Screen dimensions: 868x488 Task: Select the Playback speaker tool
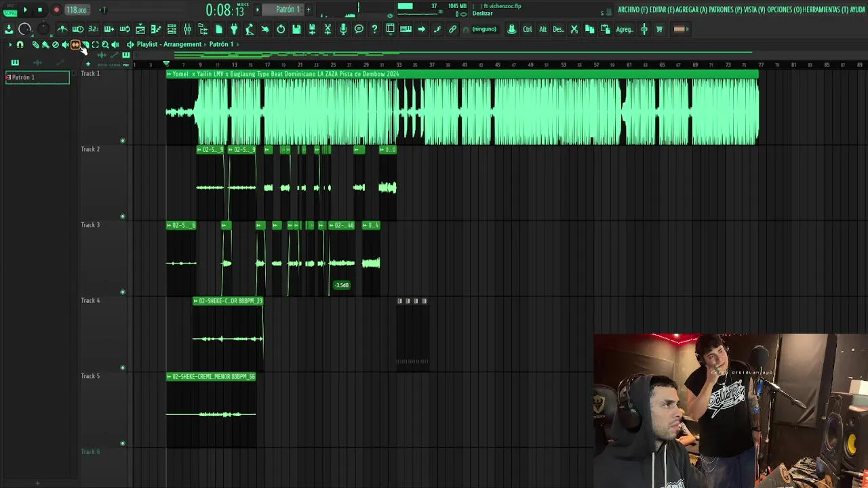click(115, 44)
